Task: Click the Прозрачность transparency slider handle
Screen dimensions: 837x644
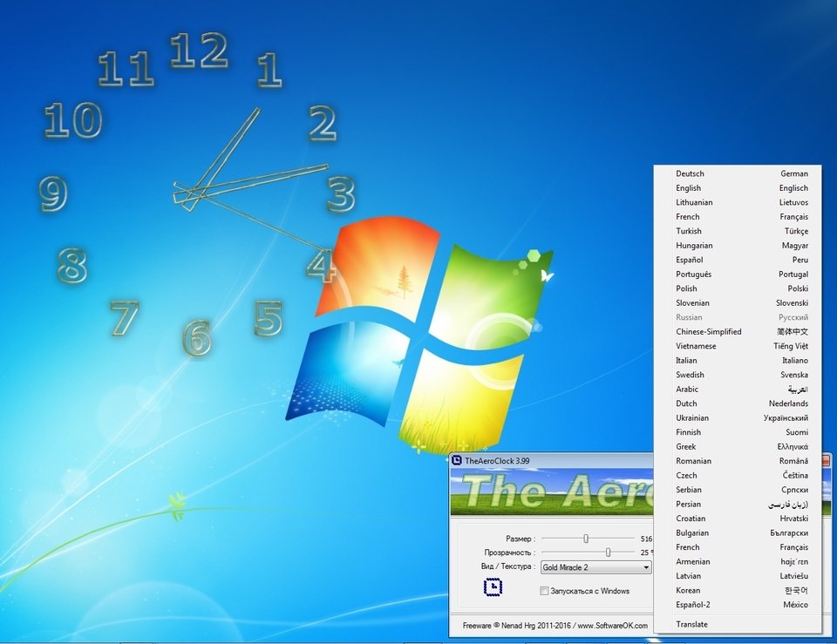Action: 608,552
